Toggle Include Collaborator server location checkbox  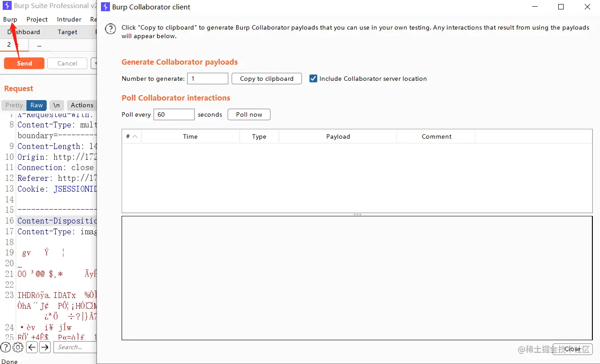313,79
